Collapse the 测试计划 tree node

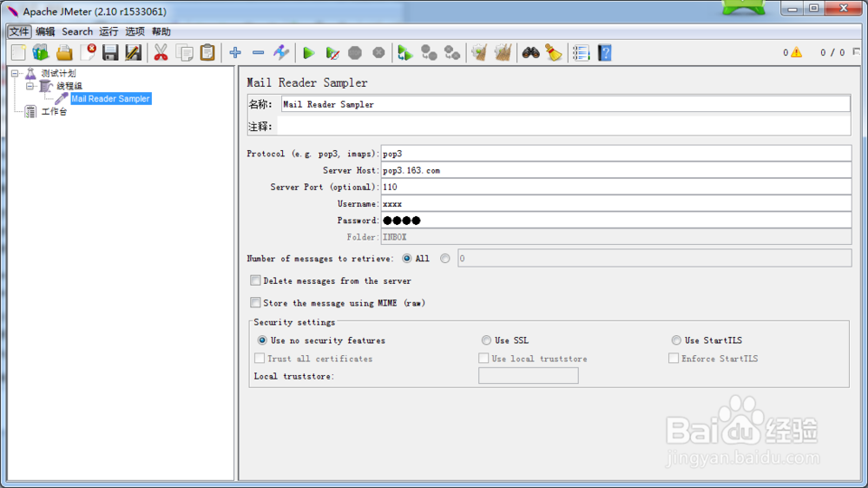click(15, 73)
